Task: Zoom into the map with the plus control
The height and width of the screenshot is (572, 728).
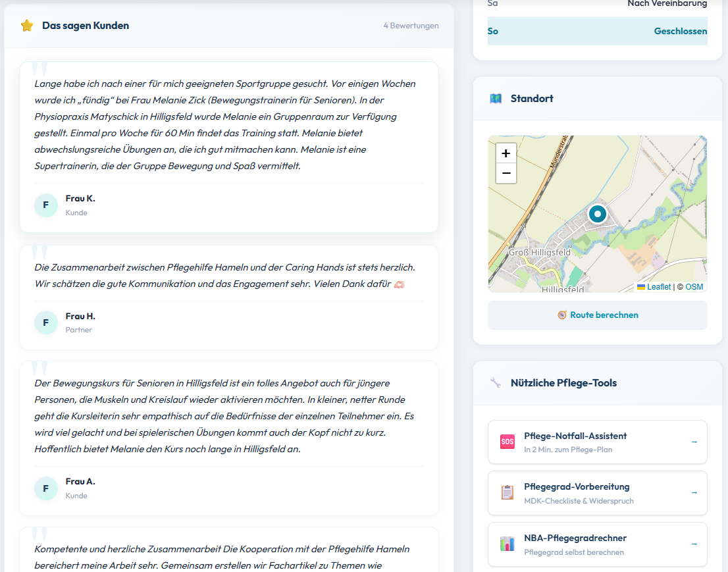Action: (506, 152)
